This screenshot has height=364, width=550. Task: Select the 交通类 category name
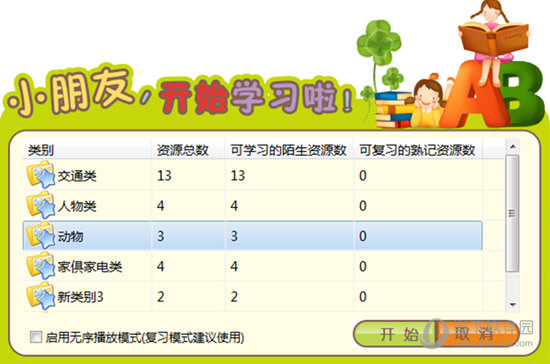tap(77, 176)
